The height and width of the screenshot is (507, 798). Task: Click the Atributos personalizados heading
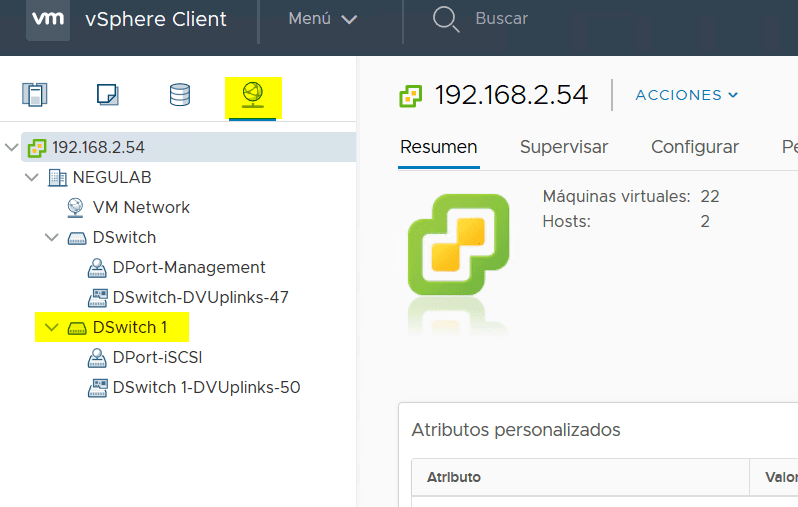click(x=516, y=430)
